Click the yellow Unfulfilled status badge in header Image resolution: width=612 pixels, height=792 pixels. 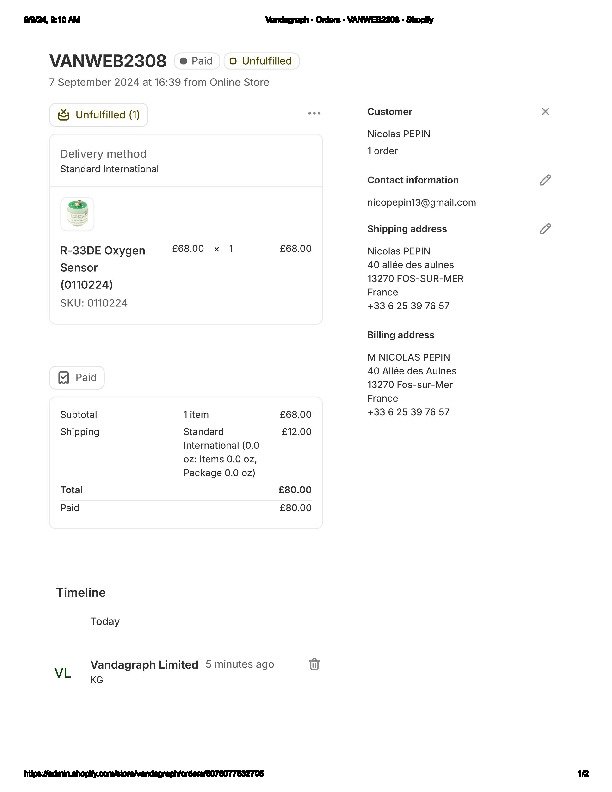click(261, 61)
